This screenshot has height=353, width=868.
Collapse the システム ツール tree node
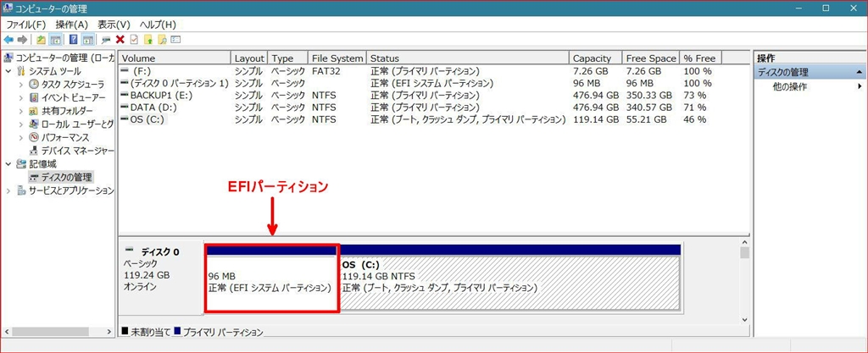[8, 71]
